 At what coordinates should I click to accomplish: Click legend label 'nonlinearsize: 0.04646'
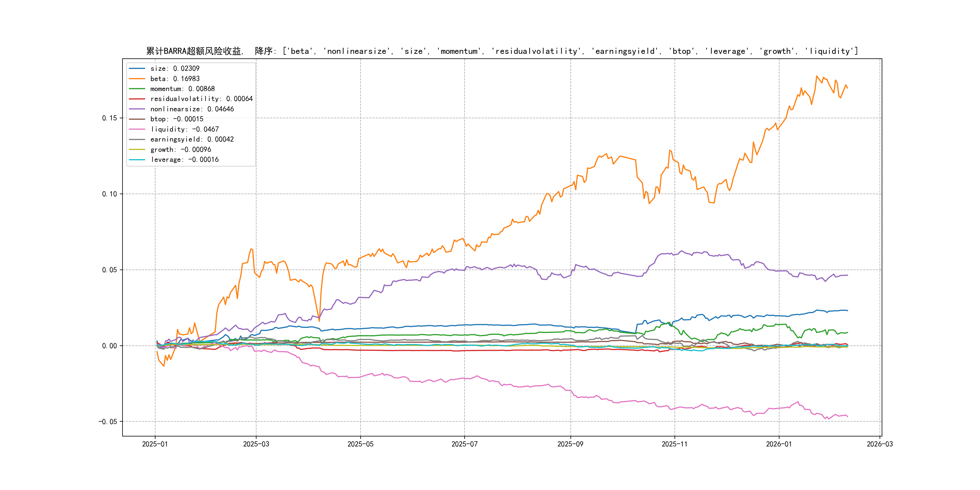[x=192, y=109]
